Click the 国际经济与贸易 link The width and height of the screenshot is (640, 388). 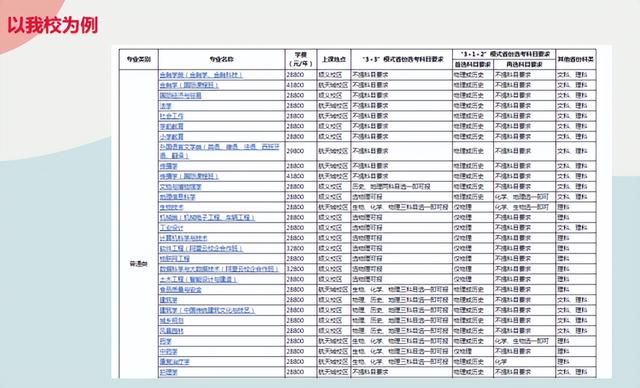point(180,95)
